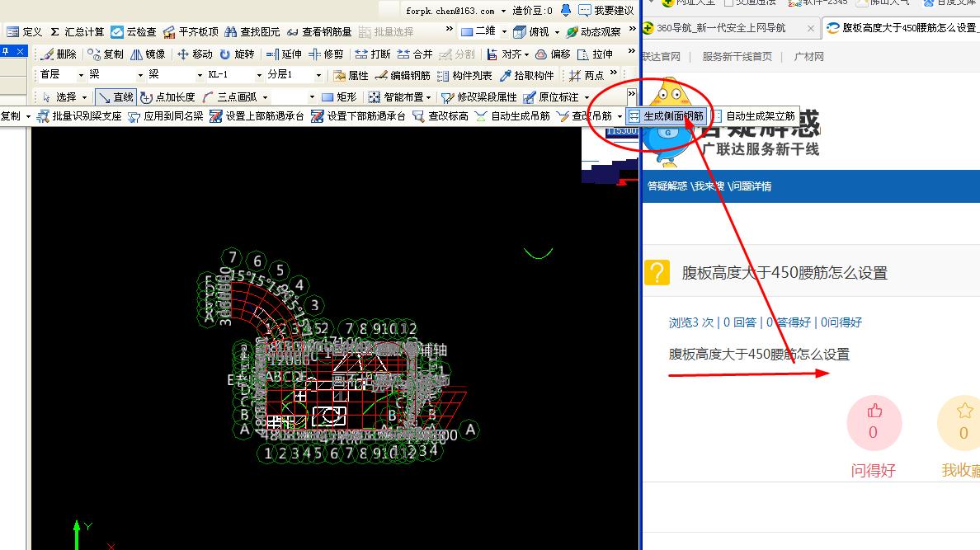
Task: Click 查改标高 check elevation tool
Action: click(x=440, y=115)
